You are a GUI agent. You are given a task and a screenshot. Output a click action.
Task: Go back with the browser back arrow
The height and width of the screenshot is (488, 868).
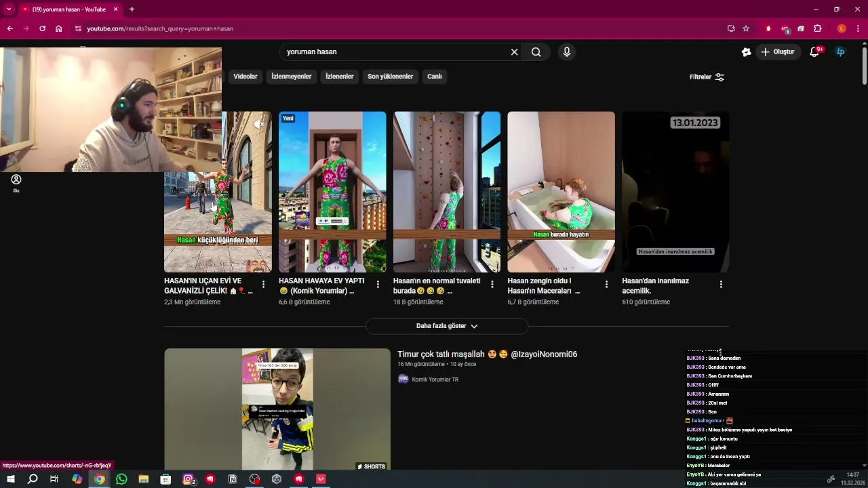pos(9,28)
